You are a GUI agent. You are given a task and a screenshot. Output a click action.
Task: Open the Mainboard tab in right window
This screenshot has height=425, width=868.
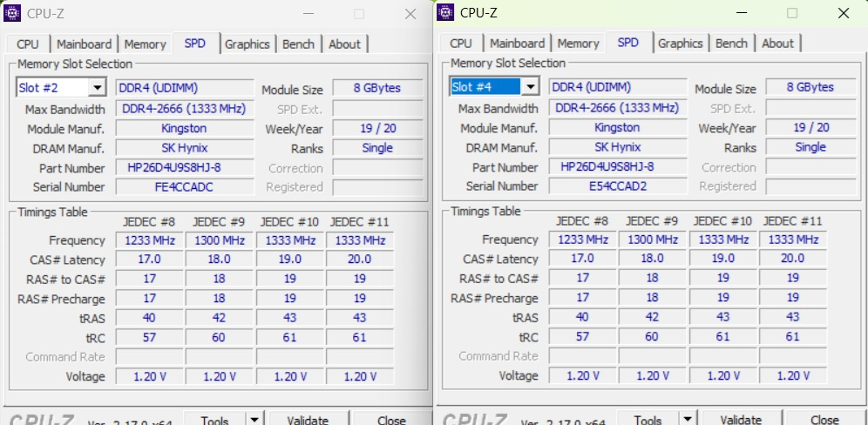518,44
